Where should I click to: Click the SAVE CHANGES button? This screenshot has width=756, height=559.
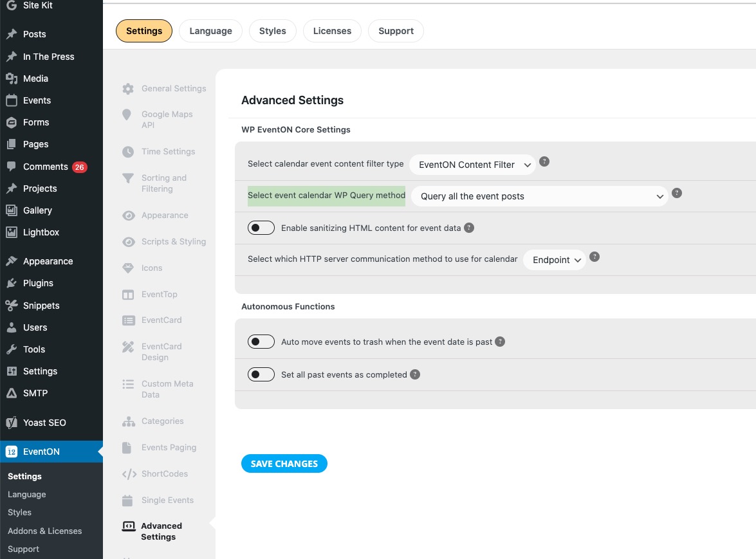pos(284,464)
